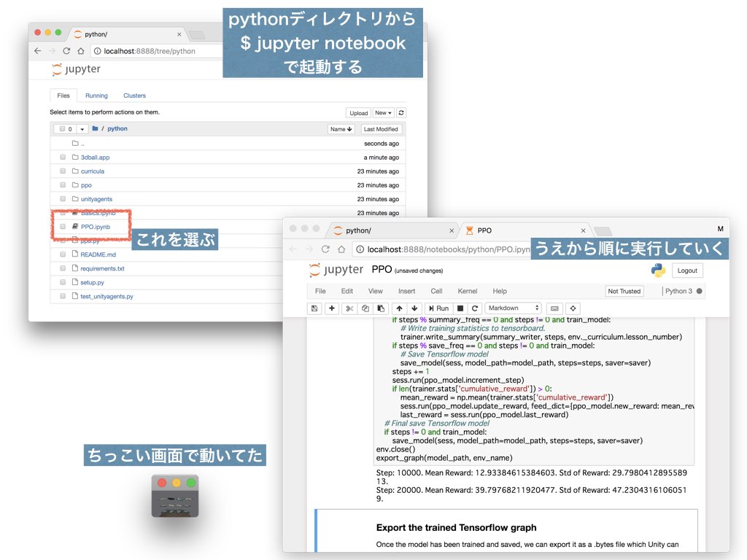Check the box next to README.md
Viewport: 747px width, 560px height.
[63, 254]
